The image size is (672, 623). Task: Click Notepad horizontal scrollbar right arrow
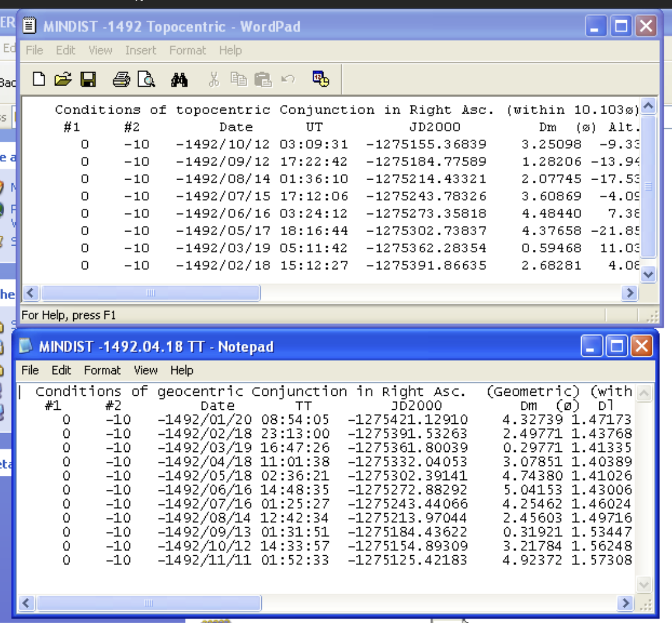click(x=625, y=603)
